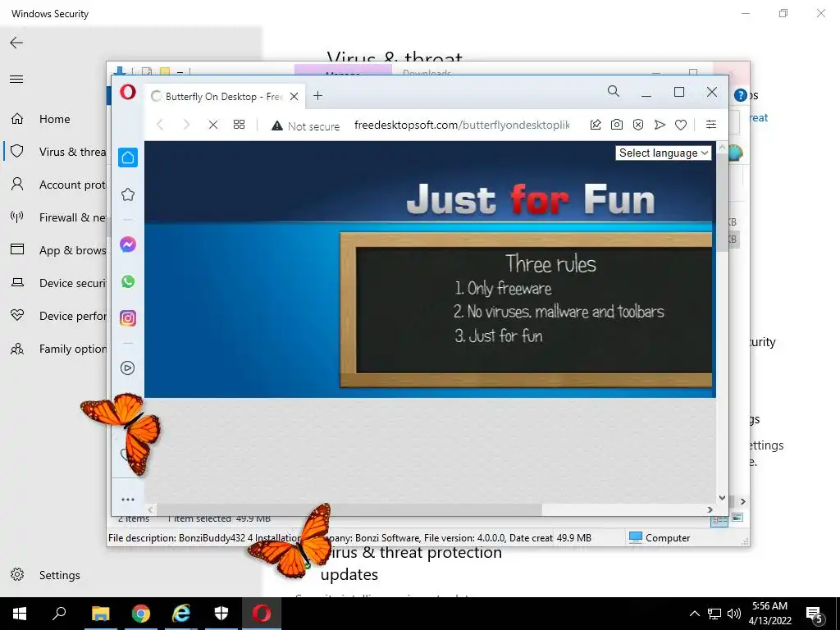Viewport: 840px width, 630px height.
Task: Open Opera Easy Setup menu icon
Action: coord(711,125)
